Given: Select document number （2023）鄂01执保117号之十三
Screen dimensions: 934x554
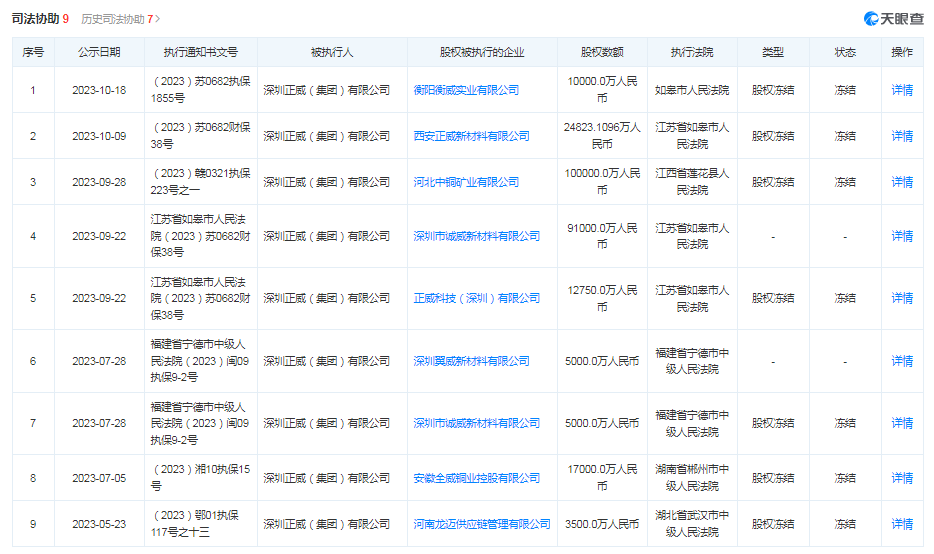Looking at the screenshot, I should (195, 524).
